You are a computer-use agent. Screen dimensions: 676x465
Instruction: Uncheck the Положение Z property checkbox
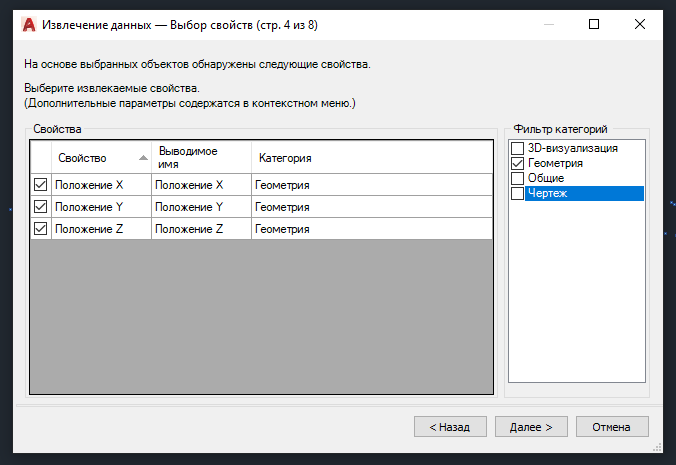41,229
